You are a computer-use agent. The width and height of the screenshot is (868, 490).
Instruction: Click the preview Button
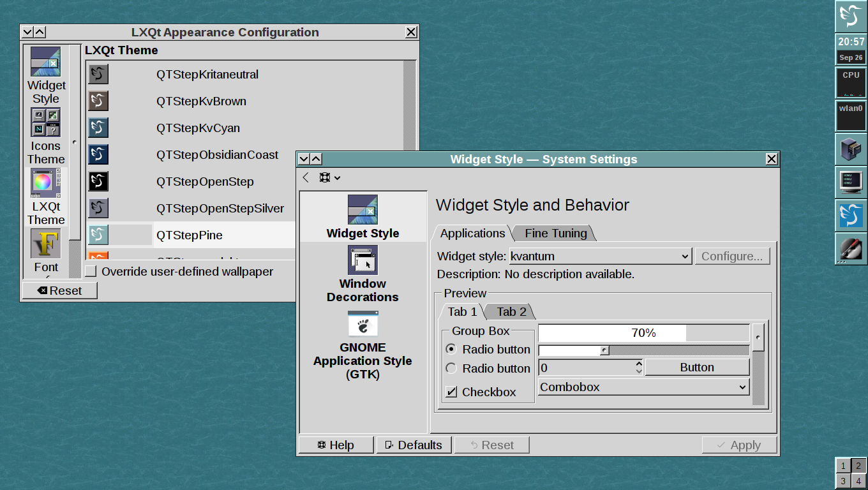(x=697, y=367)
